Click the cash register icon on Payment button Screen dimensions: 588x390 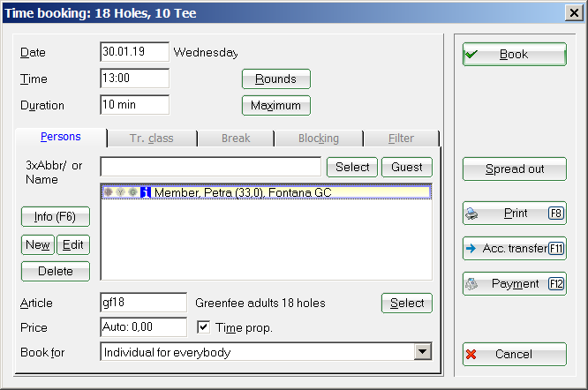(x=471, y=283)
